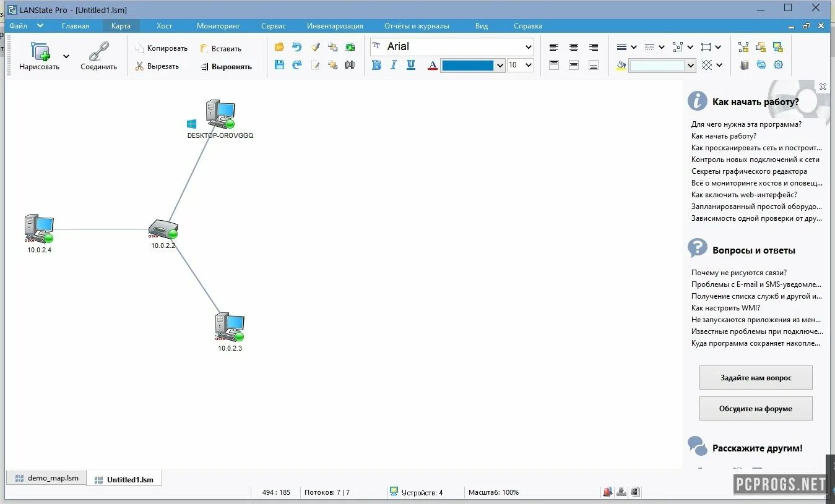This screenshot has width=835, height=504.
Task: Click the edit note pencil icon
Action: point(315,64)
